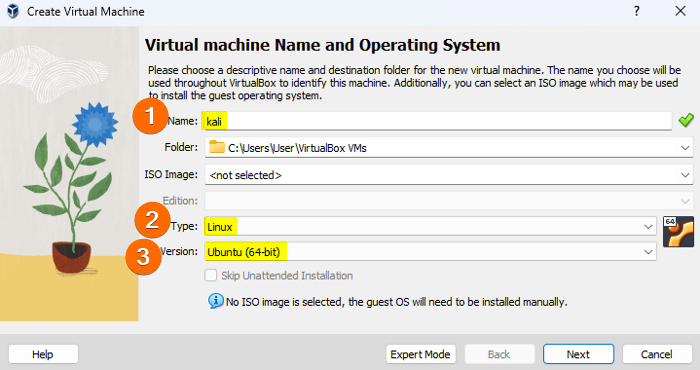Click the Name input field containing kali

(438, 121)
